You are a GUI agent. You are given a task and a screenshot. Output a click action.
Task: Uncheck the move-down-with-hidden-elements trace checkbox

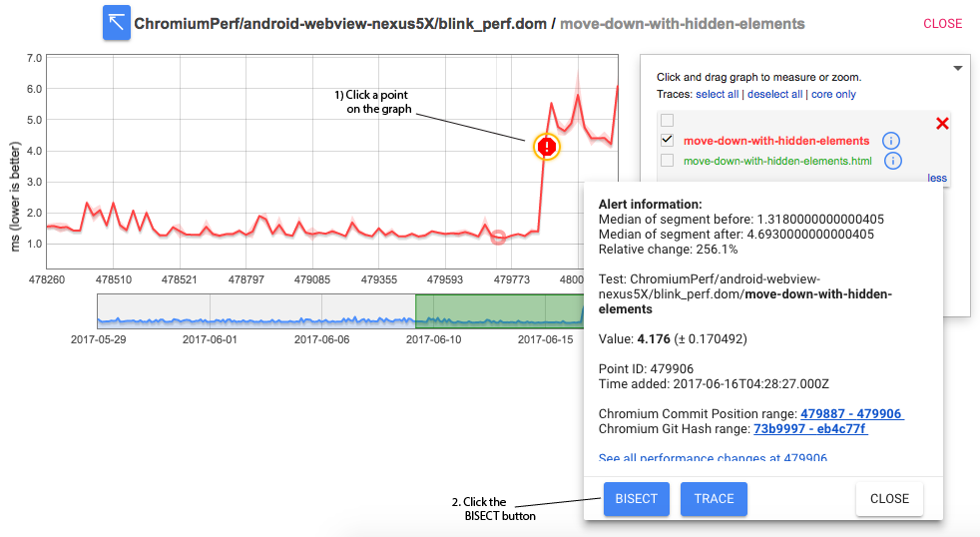tap(667, 141)
